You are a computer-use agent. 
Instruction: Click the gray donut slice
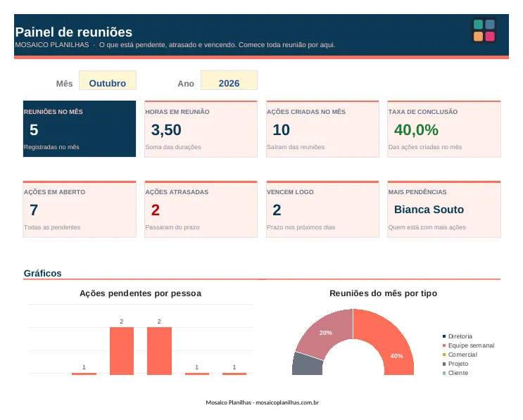click(307, 364)
